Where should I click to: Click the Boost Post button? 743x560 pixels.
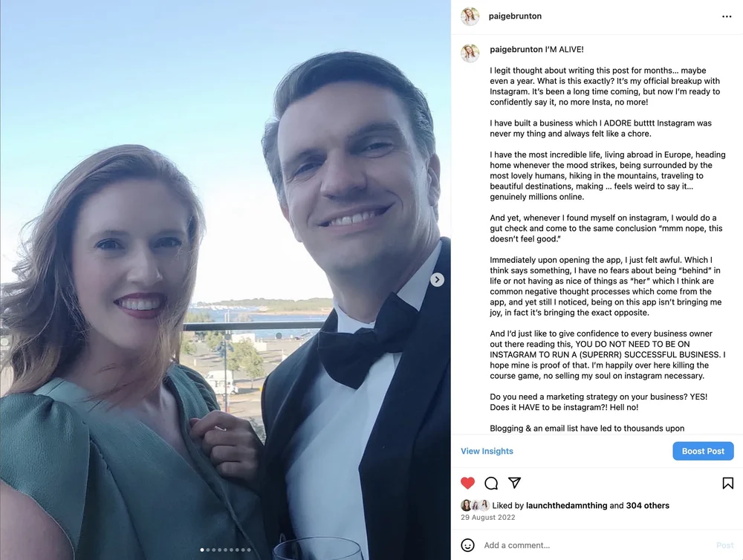(x=703, y=451)
